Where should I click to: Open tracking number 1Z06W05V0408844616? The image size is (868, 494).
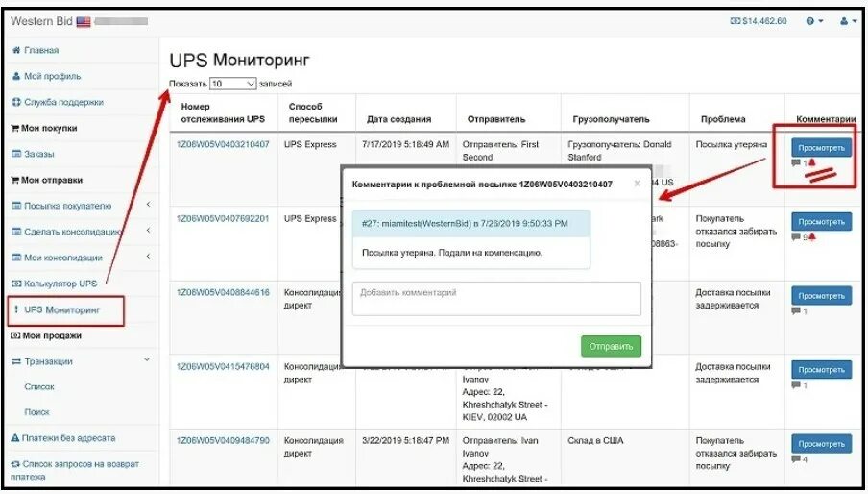click(x=223, y=292)
